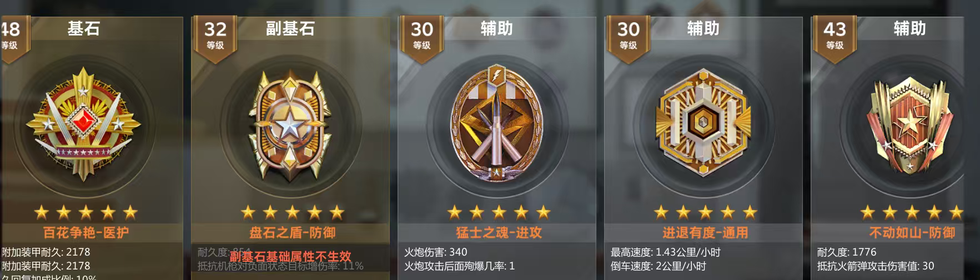The width and height of the screenshot is (980, 280).
Task: Click the level 43 badge
Action: (835, 34)
